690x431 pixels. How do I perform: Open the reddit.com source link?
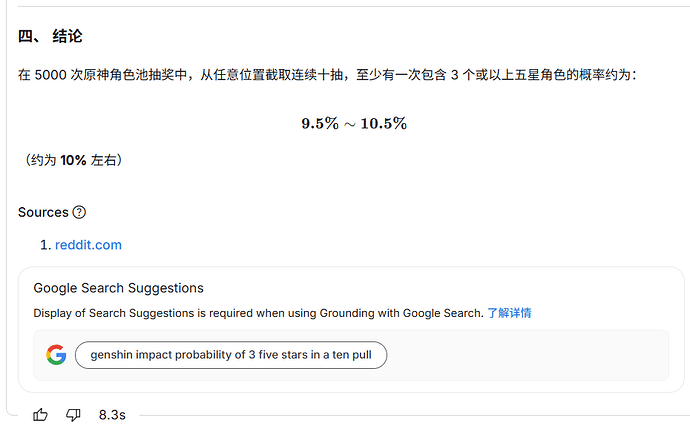click(88, 245)
